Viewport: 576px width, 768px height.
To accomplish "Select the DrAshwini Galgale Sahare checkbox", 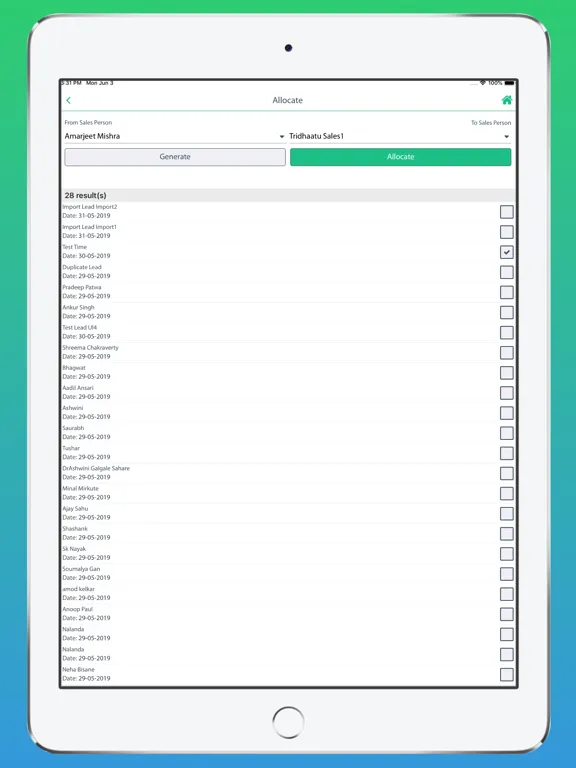I will click(x=506, y=473).
